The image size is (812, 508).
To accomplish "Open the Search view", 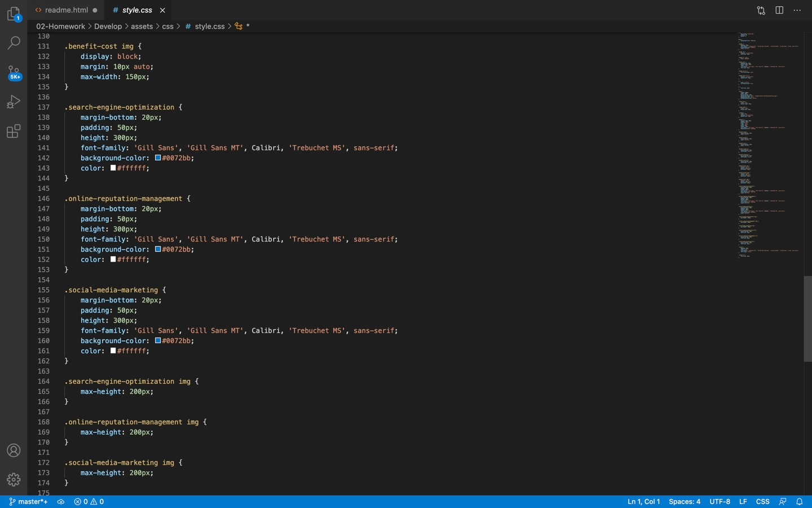I will [x=14, y=42].
